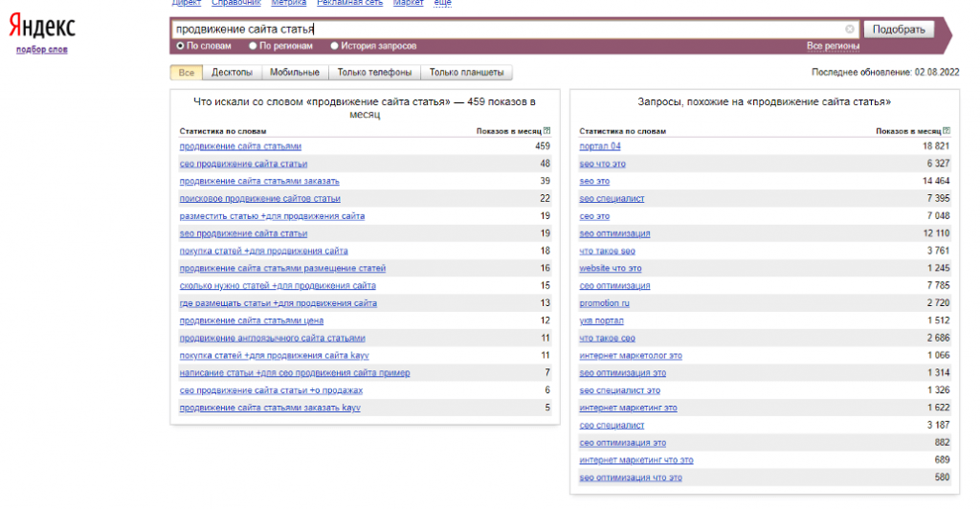Switch to the 'Мобильные' tab
The width and height of the screenshot is (980, 509).
coord(295,73)
